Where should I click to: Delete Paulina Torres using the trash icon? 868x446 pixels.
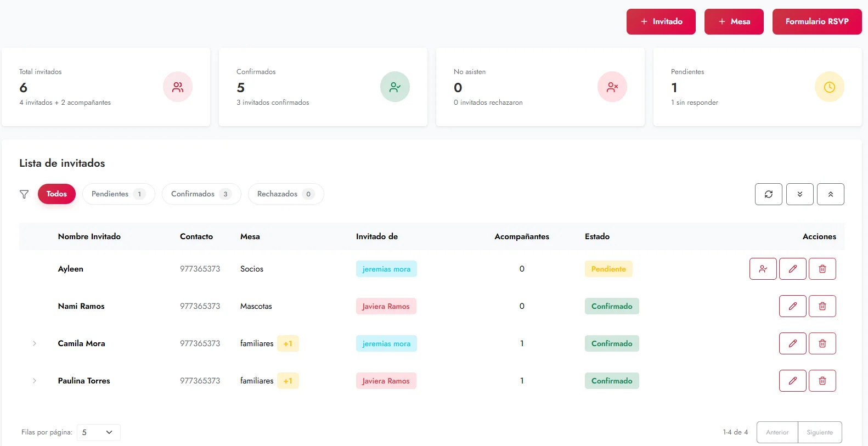click(822, 381)
